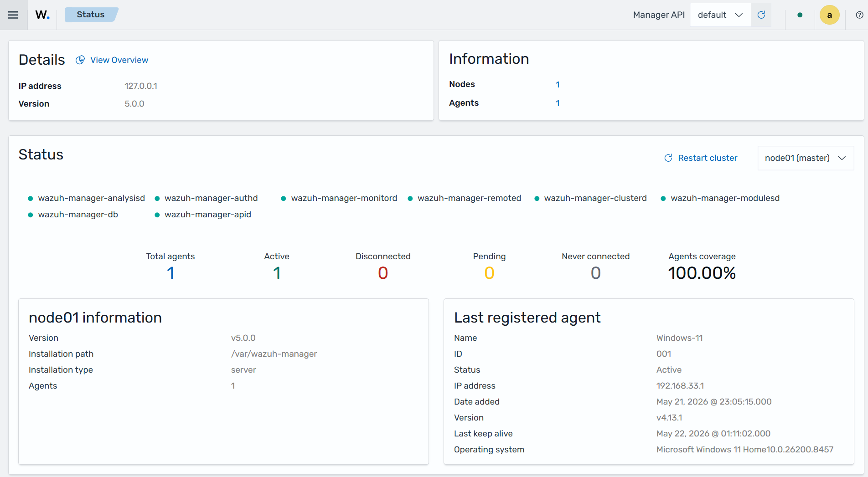Open the node01 (master) node selector
The height and width of the screenshot is (477, 868).
[806, 158]
